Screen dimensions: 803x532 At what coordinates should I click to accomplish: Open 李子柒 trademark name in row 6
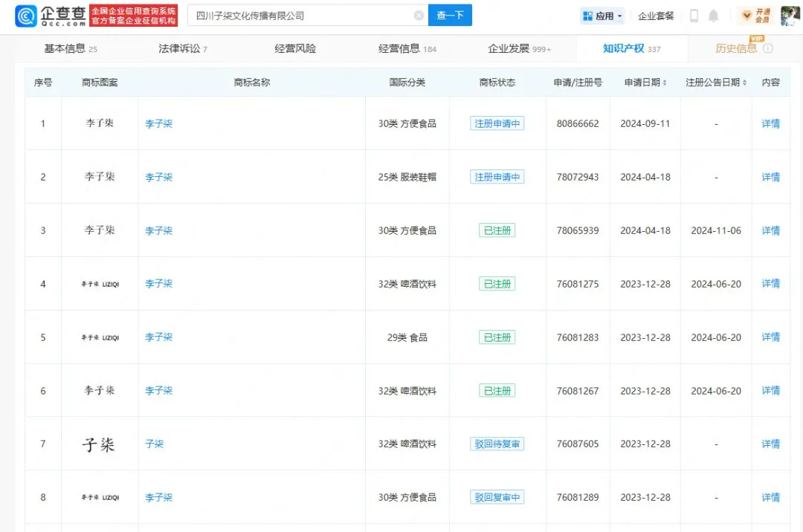point(159,391)
